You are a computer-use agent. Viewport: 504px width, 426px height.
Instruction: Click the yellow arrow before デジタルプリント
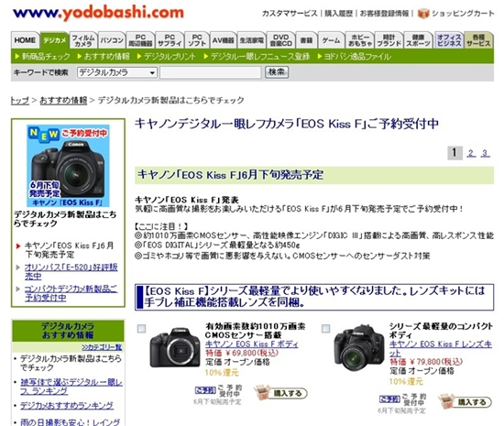[139, 57]
